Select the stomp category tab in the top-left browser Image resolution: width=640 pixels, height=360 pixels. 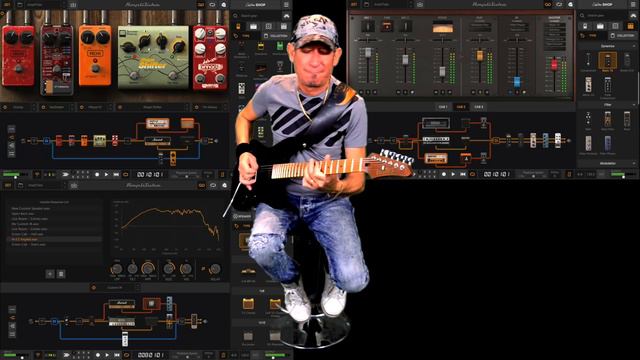[x=238, y=27]
